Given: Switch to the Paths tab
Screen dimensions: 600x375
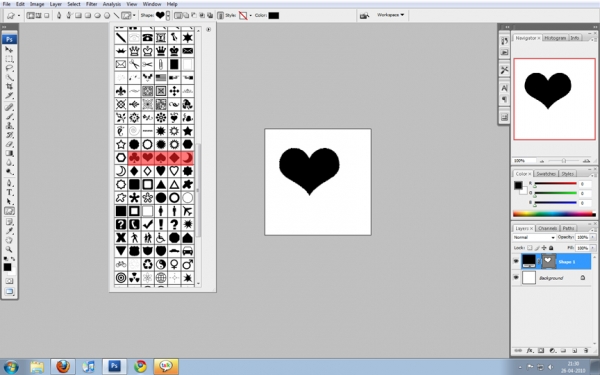Looking at the screenshot, I should point(568,228).
